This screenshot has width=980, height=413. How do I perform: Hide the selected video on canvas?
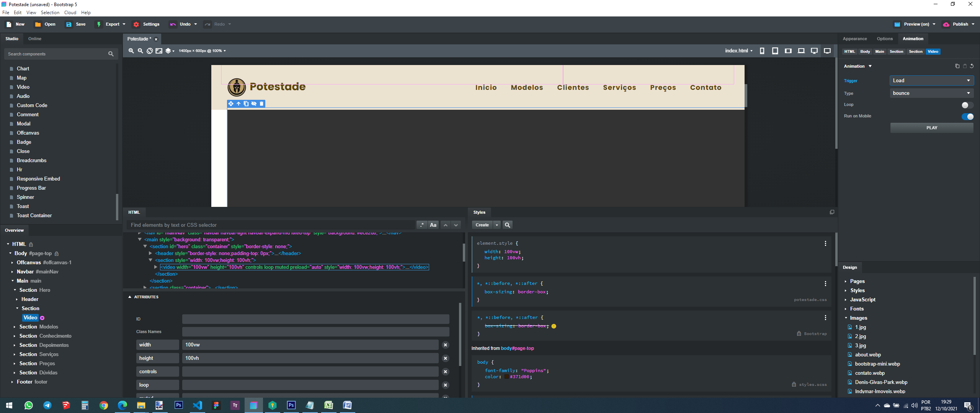click(254, 104)
